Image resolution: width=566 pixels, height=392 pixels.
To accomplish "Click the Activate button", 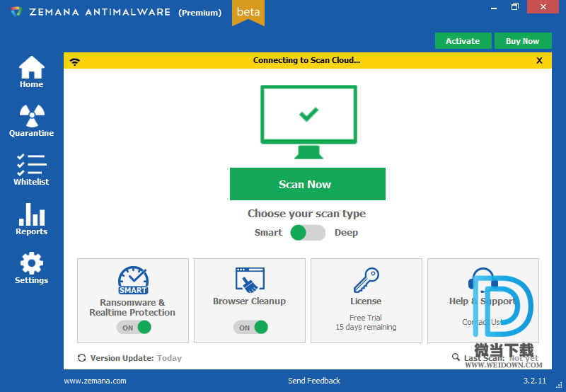I will tap(463, 41).
